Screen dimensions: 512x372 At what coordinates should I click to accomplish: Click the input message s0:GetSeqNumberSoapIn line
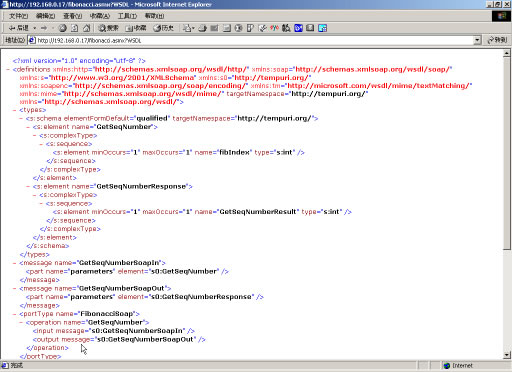tap(113, 331)
